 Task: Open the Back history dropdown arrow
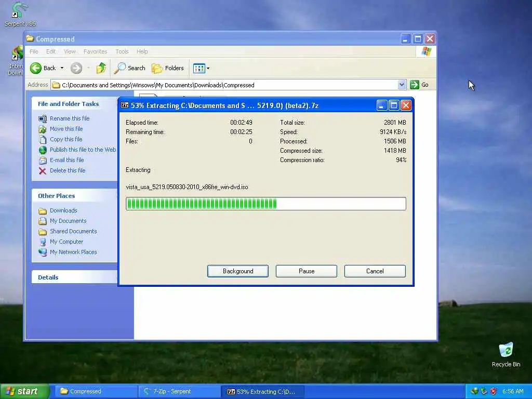(62, 68)
